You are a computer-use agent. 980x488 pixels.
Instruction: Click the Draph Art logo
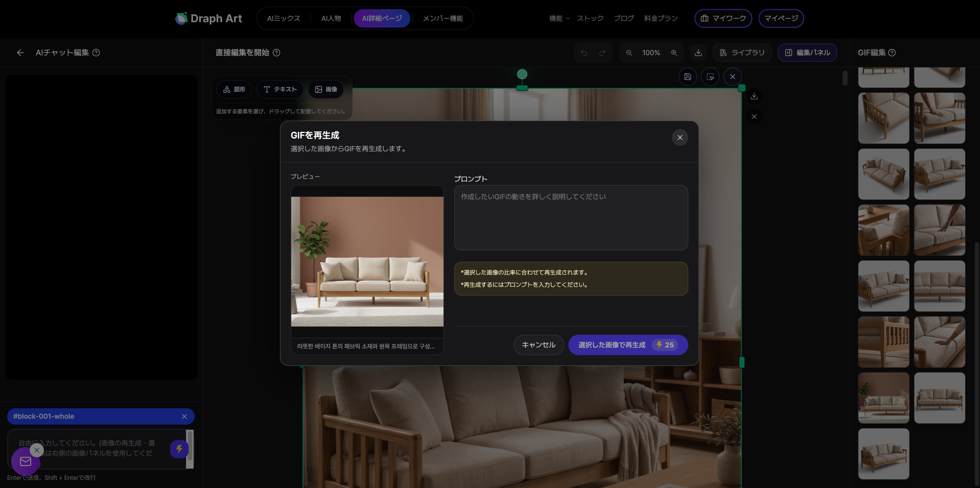(x=208, y=18)
